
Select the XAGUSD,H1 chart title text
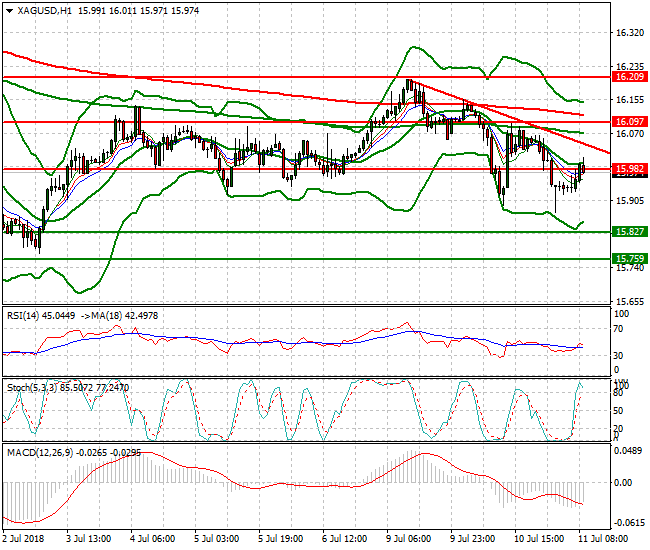pos(44,11)
